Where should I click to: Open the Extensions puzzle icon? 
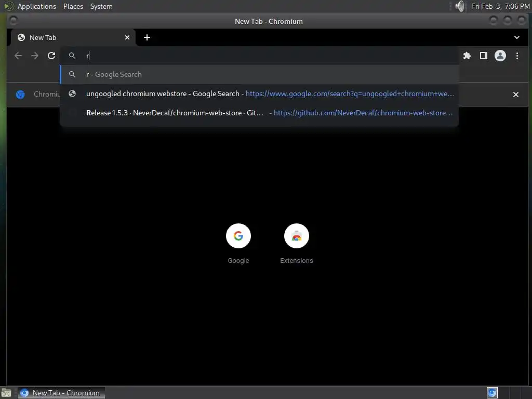point(467,56)
